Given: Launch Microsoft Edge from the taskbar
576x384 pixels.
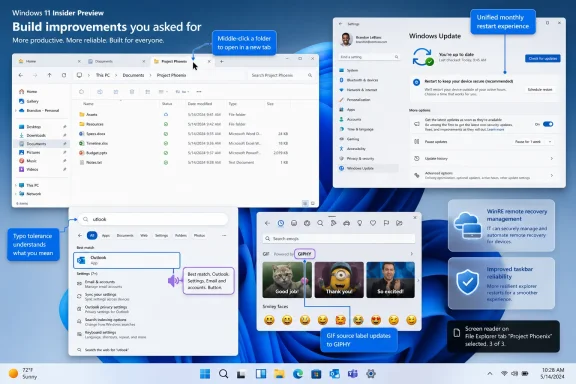Looking at the screenshot, I should (298, 374).
